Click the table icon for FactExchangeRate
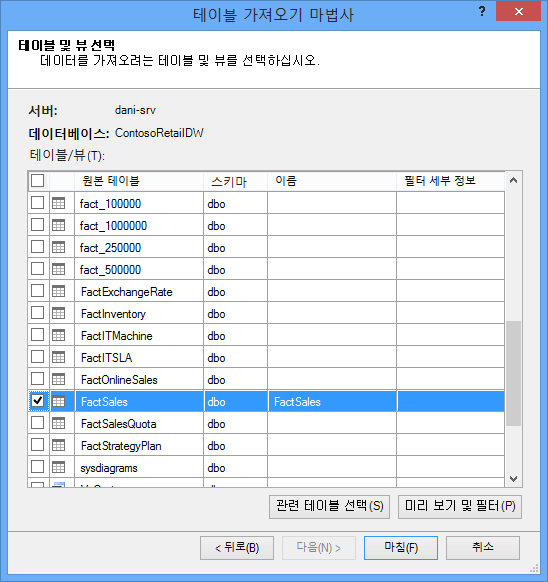This screenshot has width=548, height=582. pyautogui.click(x=58, y=291)
